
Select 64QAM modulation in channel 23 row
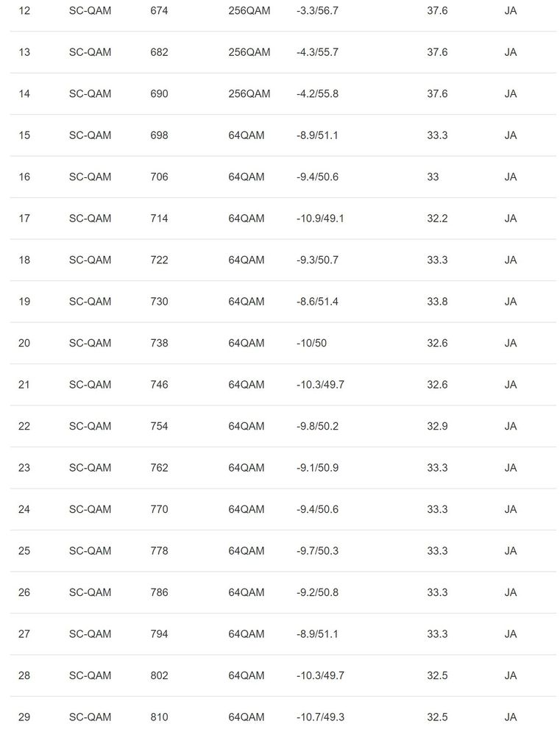coord(246,468)
